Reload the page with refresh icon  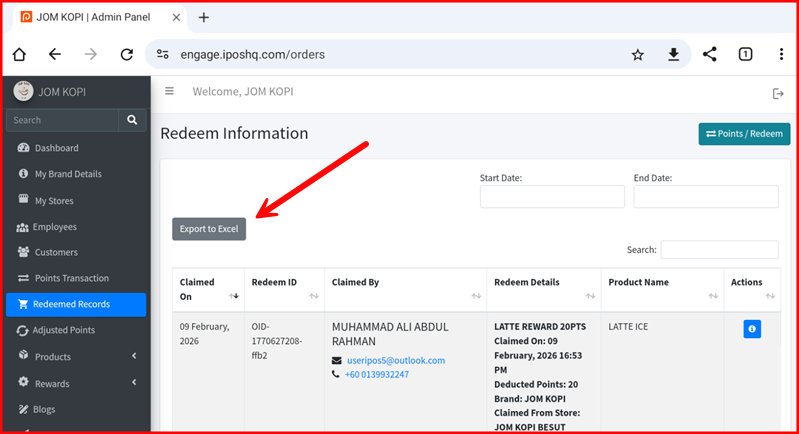point(127,55)
